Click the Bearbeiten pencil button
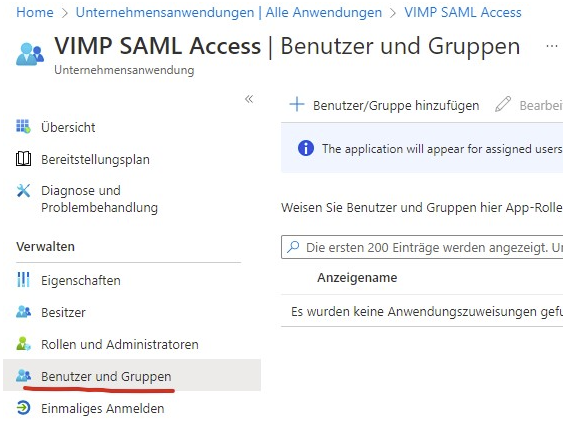The width and height of the screenshot is (567, 421). click(x=529, y=105)
